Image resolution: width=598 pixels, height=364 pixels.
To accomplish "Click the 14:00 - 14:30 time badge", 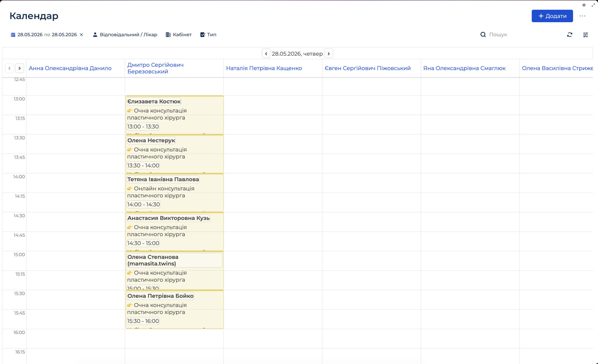I will pos(143,205).
